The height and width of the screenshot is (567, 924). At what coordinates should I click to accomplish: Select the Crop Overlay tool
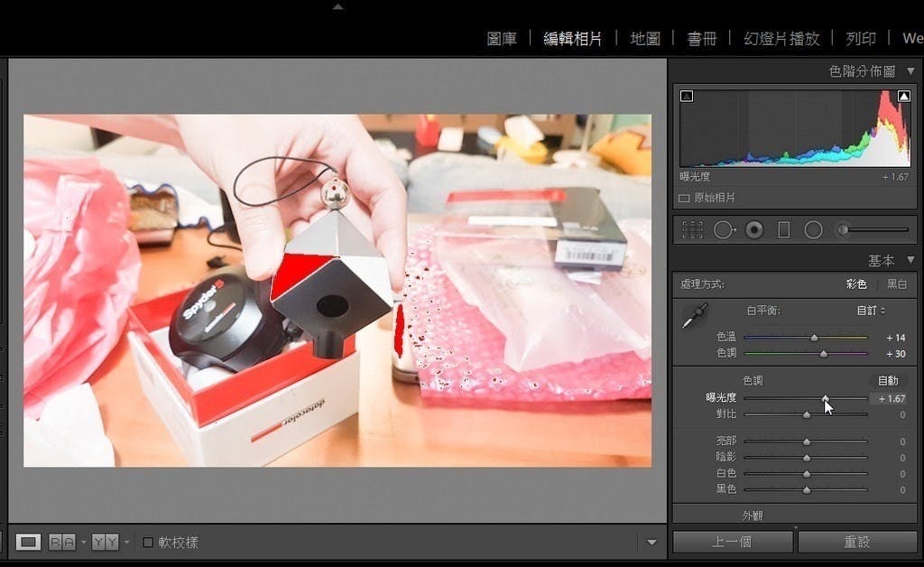(x=693, y=228)
